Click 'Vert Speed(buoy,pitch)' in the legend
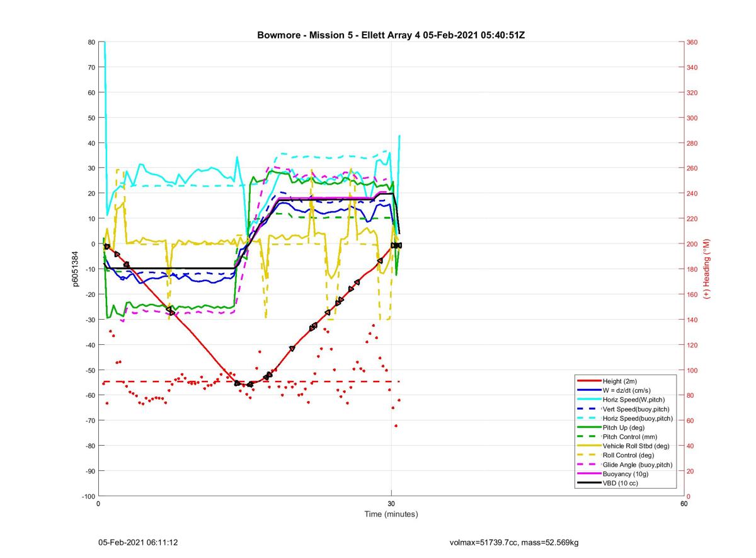 (636, 409)
